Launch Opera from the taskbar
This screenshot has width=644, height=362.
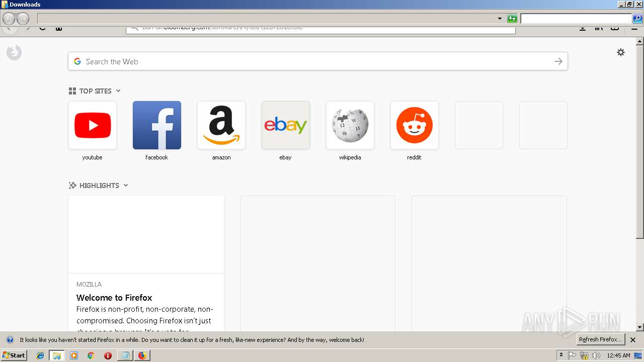[108, 355]
